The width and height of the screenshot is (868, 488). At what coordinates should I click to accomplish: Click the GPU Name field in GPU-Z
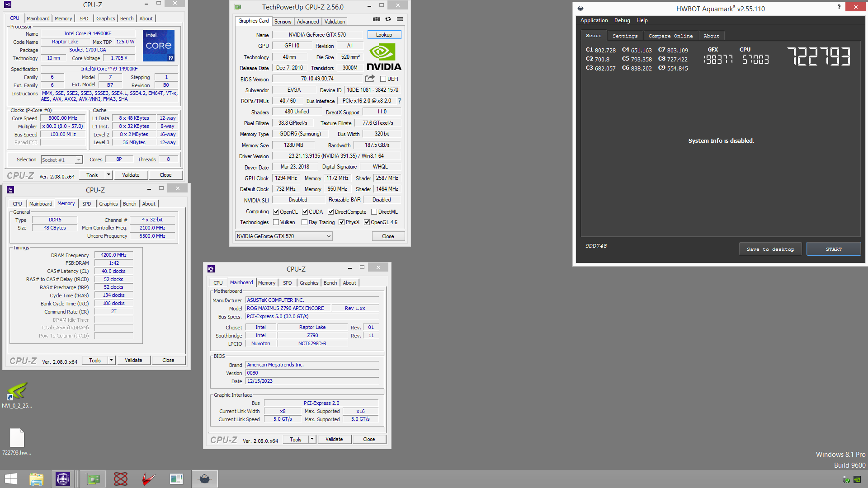click(x=317, y=35)
